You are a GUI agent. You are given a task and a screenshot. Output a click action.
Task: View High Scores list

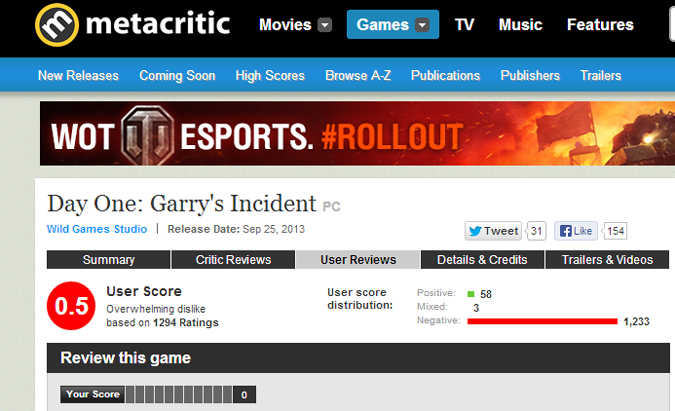(x=270, y=75)
